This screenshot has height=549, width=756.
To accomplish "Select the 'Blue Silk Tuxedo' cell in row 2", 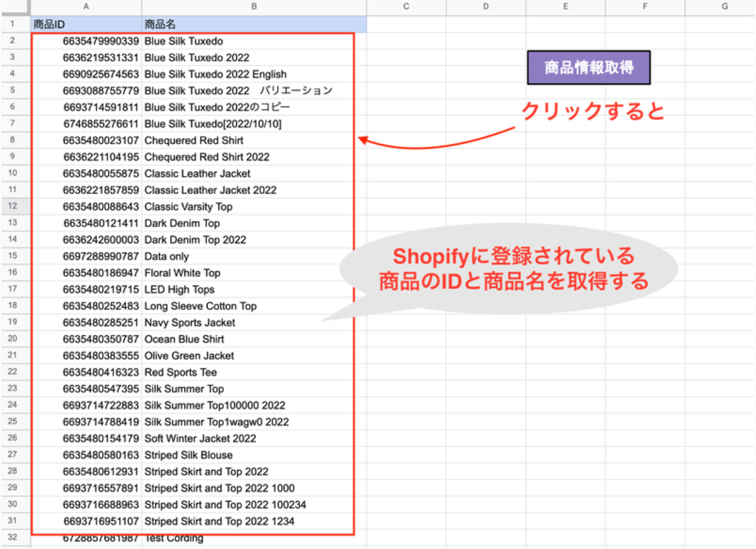I will pyautogui.click(x=254, y=41).
